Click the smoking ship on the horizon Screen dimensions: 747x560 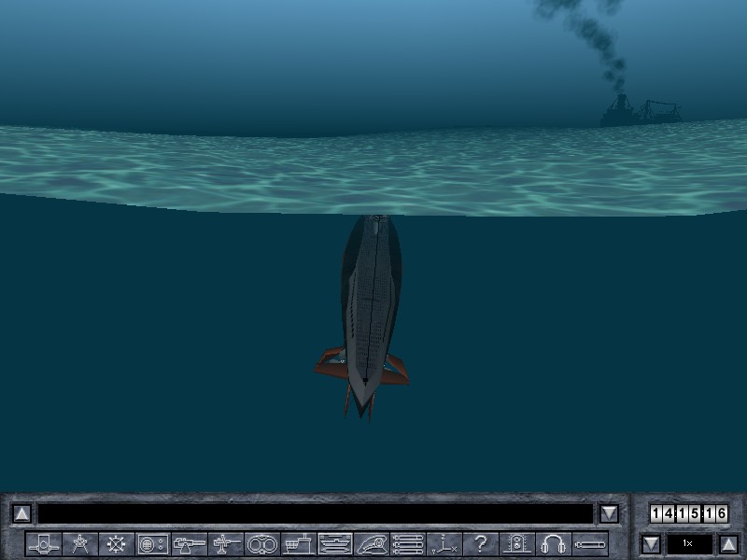click(640, 110)
